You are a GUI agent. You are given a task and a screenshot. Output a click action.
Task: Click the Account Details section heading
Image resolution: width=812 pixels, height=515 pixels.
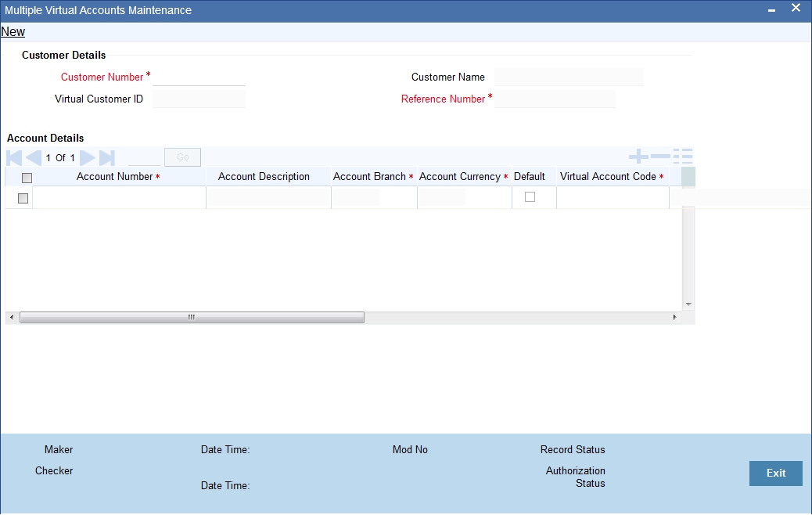click(45, 139)
